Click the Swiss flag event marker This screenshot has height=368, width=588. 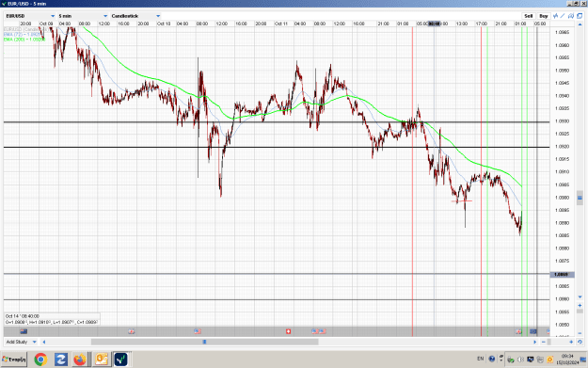[288, 331]
